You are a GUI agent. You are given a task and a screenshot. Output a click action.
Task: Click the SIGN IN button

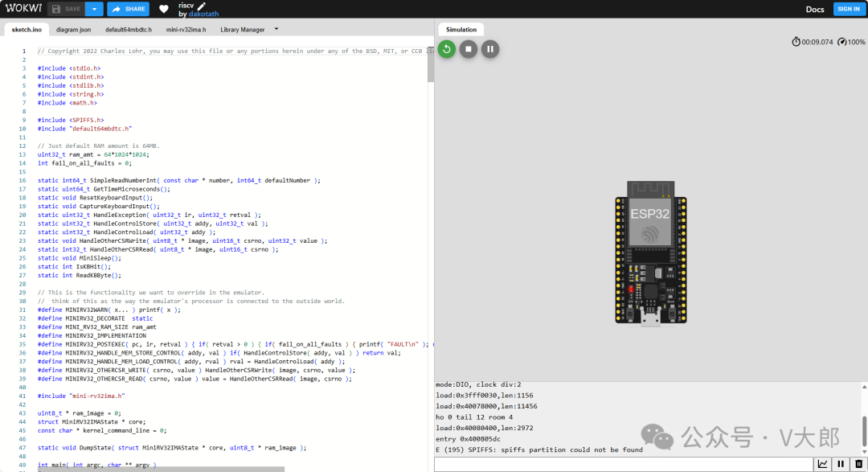click(x=848, y=9)
